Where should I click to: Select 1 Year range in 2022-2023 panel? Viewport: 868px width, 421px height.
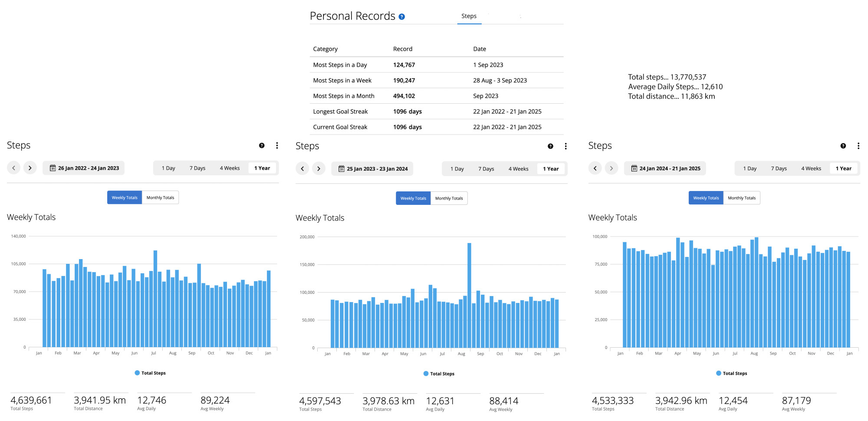click(x=262, y=168)
